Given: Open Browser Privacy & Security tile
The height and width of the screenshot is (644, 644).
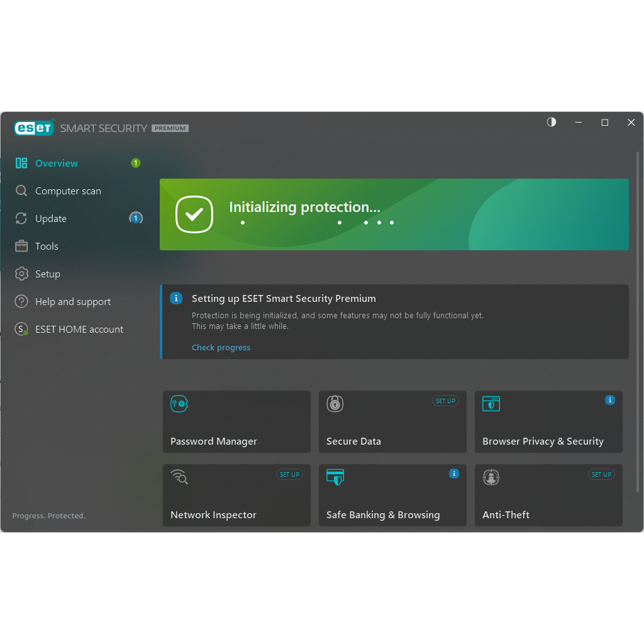Looking at the screenshot, I should (x=548, y=422).
